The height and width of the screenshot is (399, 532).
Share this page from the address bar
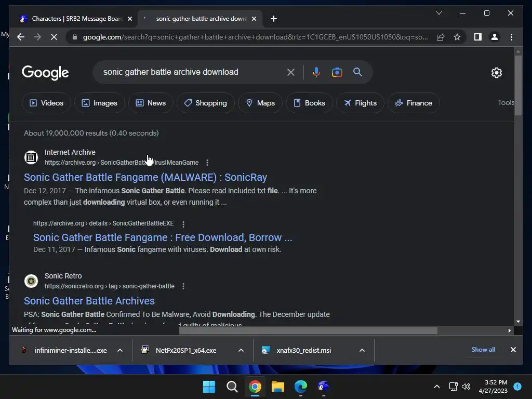click(441, 37)
